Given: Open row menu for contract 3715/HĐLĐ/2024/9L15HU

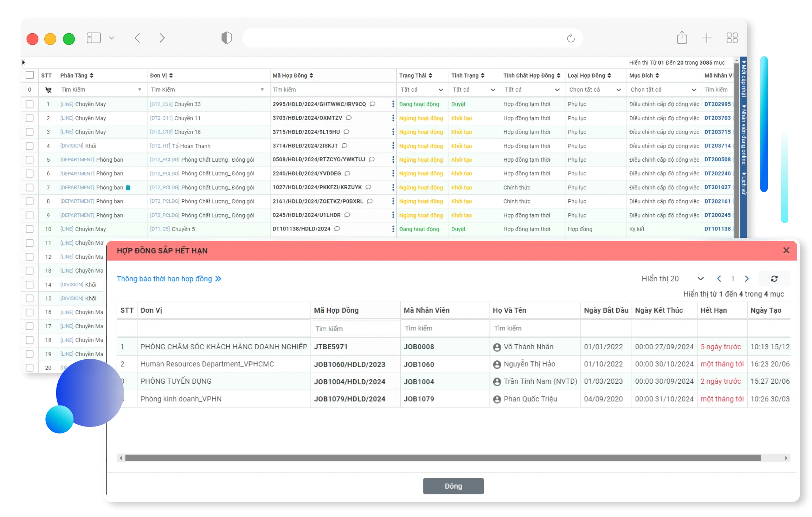Looking at the screenshot, I should coord(393,132).
